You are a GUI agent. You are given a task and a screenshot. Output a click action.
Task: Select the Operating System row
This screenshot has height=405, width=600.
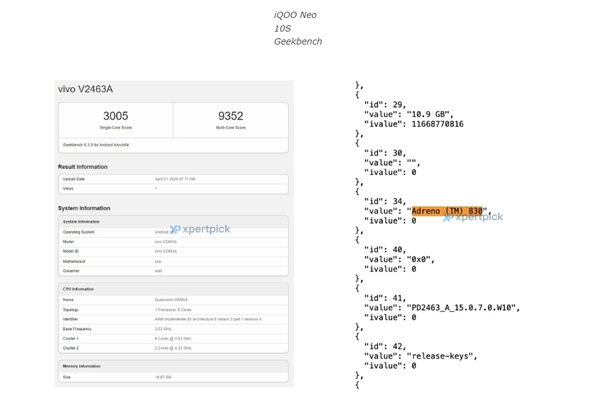(x=173, y=232)
